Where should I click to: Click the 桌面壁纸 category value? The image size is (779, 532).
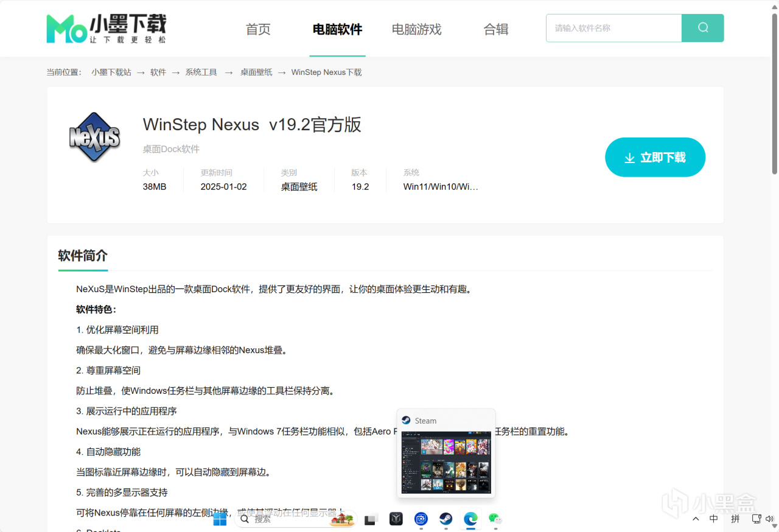pos(299,187)
